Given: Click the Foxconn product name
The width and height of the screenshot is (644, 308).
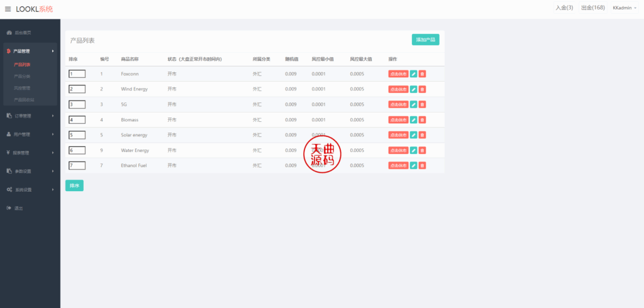Looking at the screenshot, I should pos(130,74).
